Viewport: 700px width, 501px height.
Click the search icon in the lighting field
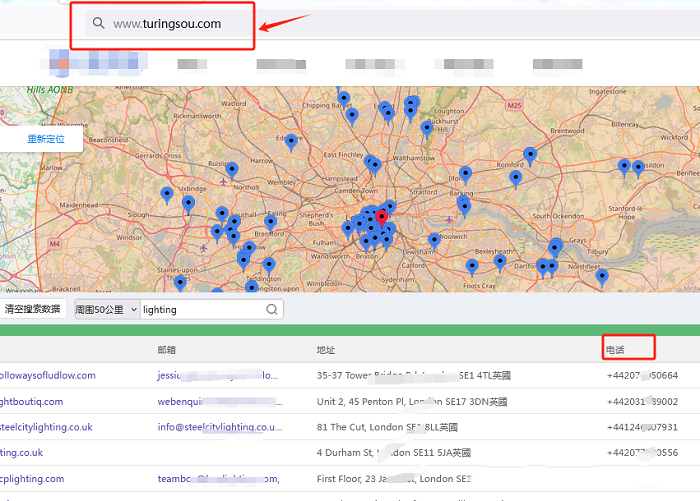tap(271, 310)
